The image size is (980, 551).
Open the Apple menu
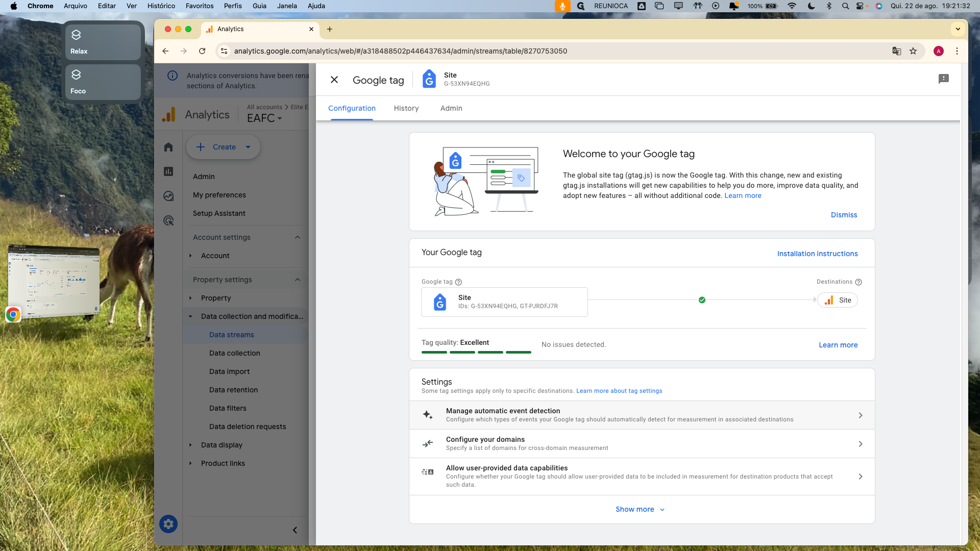14,6
